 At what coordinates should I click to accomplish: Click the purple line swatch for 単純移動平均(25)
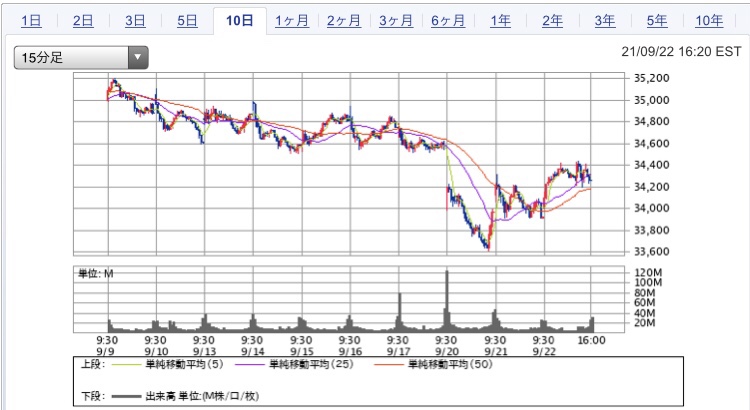pyautogui.click(x=250, y=365)
